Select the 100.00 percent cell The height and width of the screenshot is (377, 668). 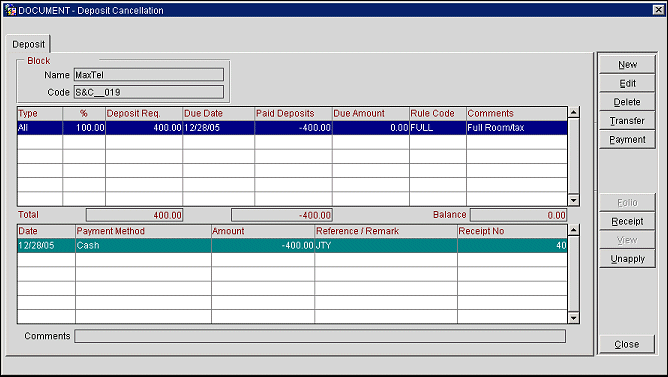pos(84,128)
